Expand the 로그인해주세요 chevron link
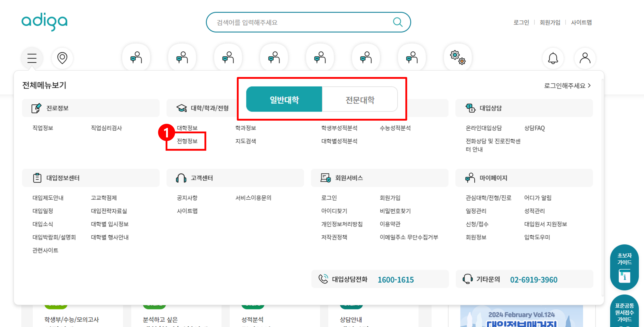The height and width of the screenshot is (327, 644). point(567,86)
